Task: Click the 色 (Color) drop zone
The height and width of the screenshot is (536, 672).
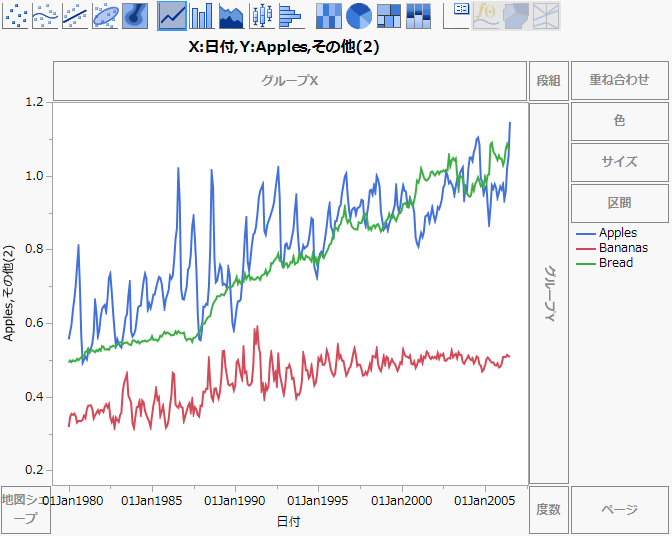Action: pyautogui.click(x=619, y=121)
